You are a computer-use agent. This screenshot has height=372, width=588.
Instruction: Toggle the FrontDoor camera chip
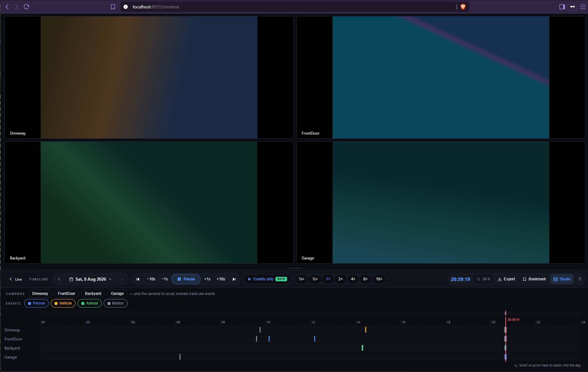click(x=67, y=294)
